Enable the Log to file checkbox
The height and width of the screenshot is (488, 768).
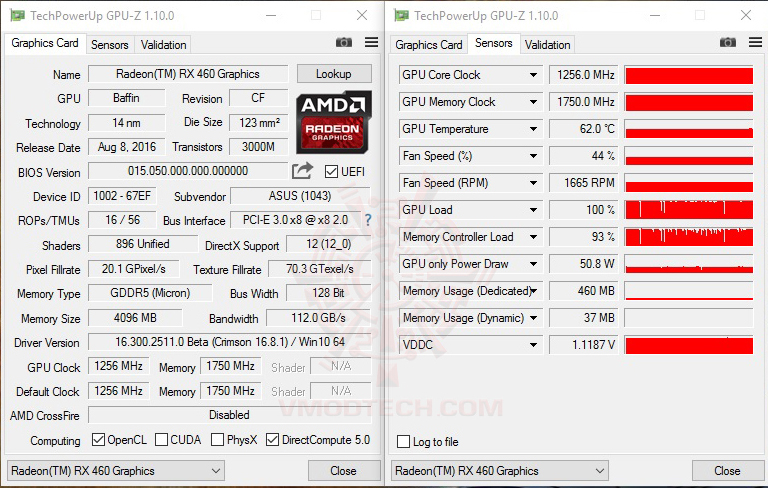(x=404, y=441)
